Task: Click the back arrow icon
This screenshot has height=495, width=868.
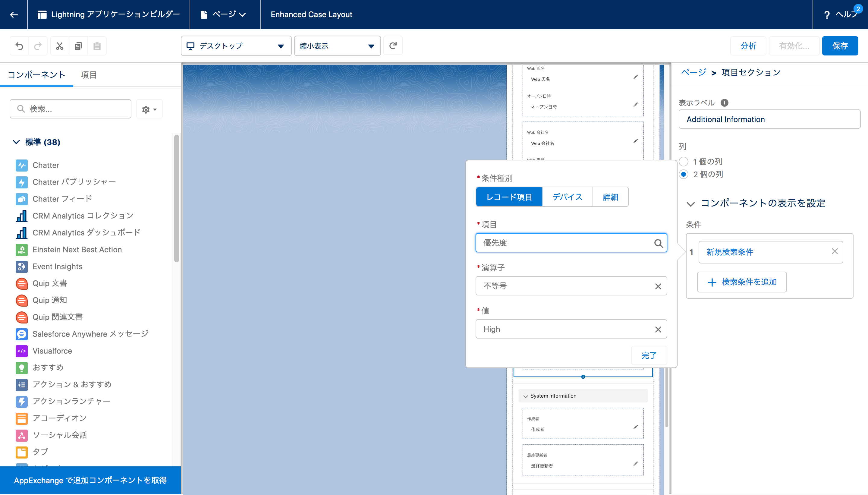Action: (14, 14)
